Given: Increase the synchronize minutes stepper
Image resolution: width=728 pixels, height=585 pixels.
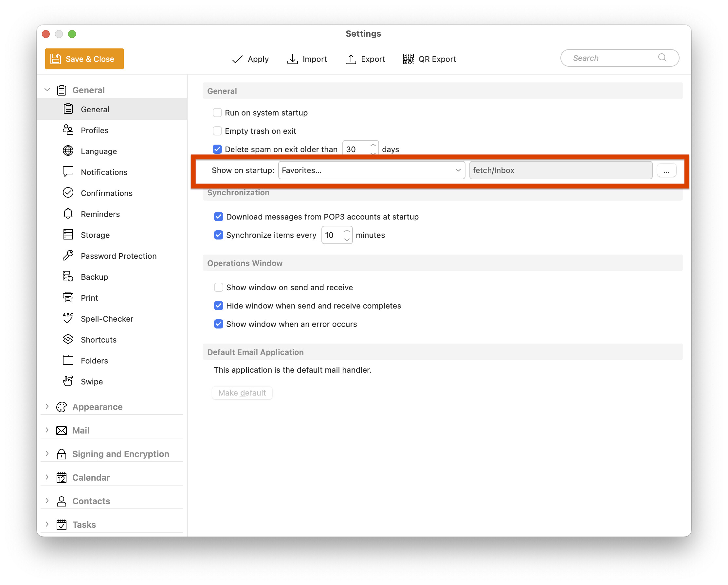Looking at the screenshot, I should pos(347,231).
